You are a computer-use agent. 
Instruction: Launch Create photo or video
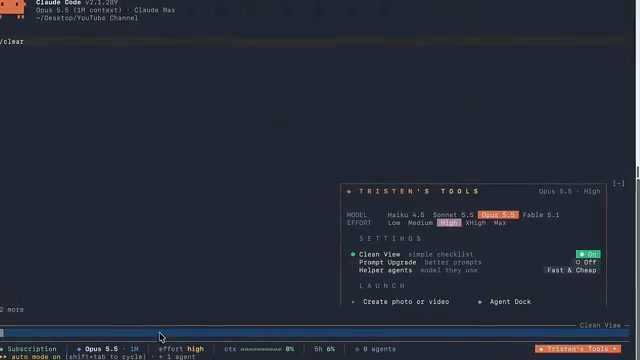point(406,302)
